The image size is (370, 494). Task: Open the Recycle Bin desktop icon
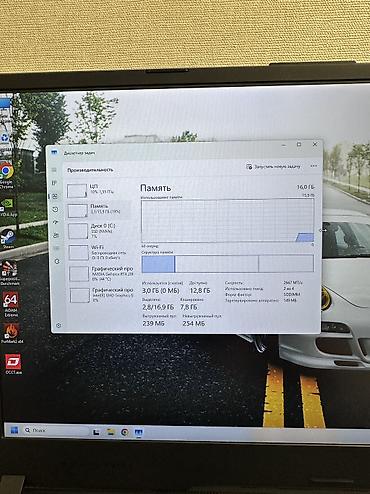click(5, 138)
